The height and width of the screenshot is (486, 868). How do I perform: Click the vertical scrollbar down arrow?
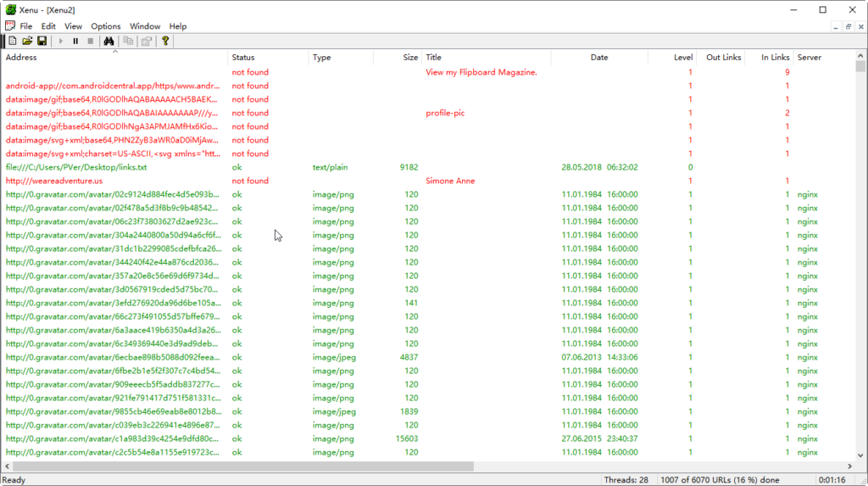tap(860, 455)
